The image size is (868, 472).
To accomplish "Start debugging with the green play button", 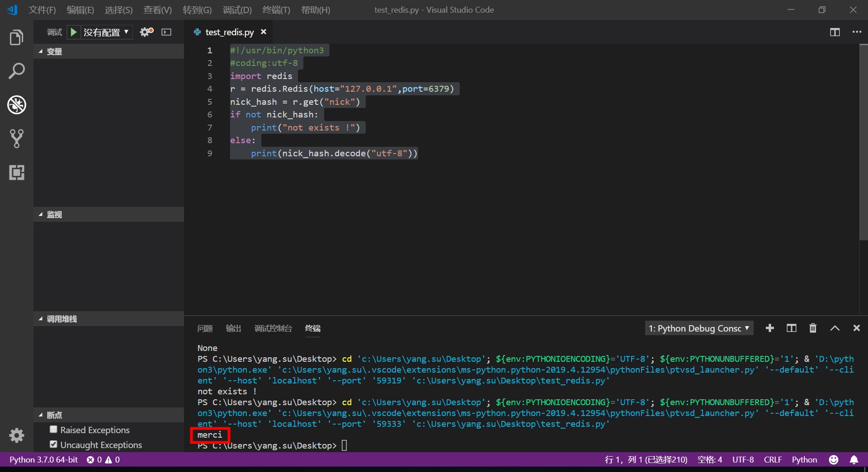I will point(73,32).
